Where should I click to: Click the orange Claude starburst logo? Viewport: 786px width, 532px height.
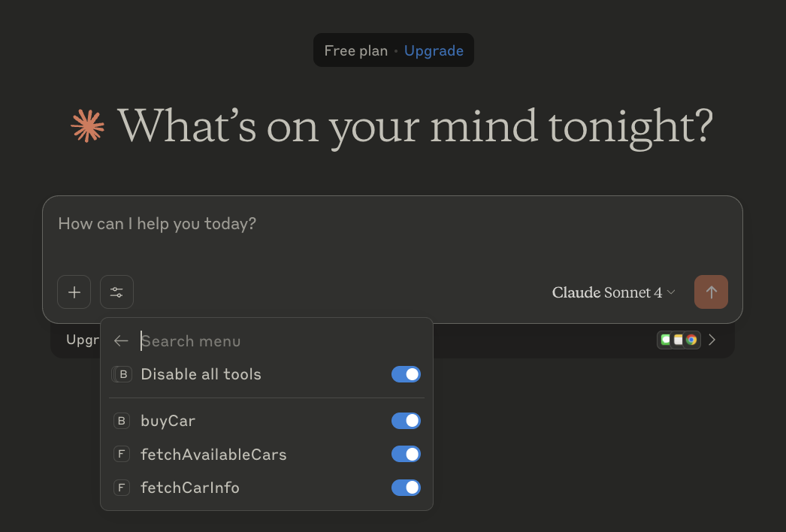[x=88, y=125]
